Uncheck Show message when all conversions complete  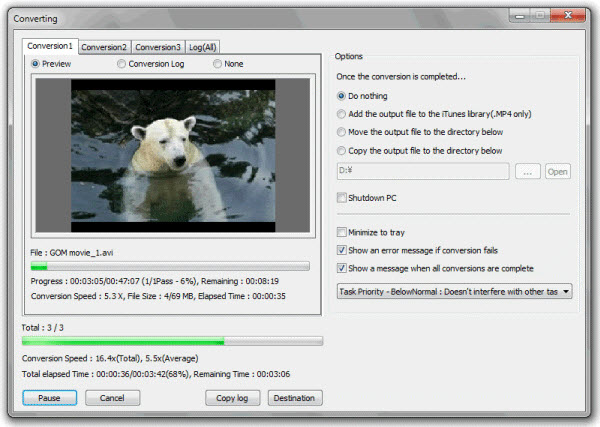click(x=343, y=268)
